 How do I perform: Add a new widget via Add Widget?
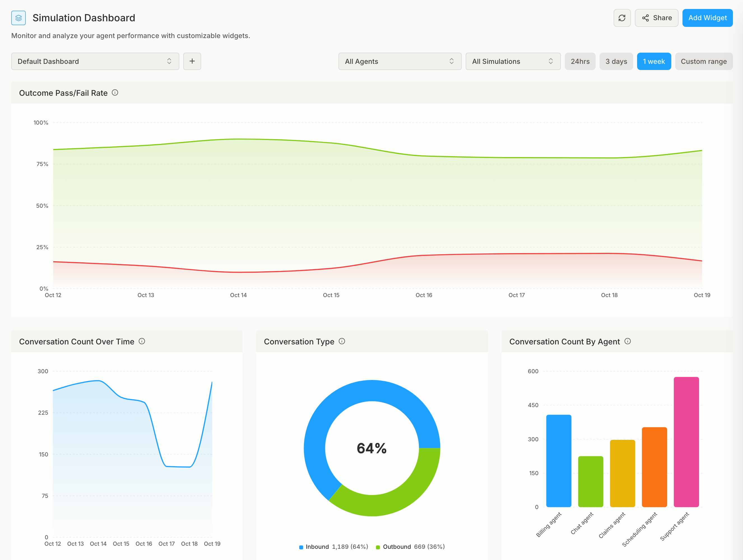707,18
